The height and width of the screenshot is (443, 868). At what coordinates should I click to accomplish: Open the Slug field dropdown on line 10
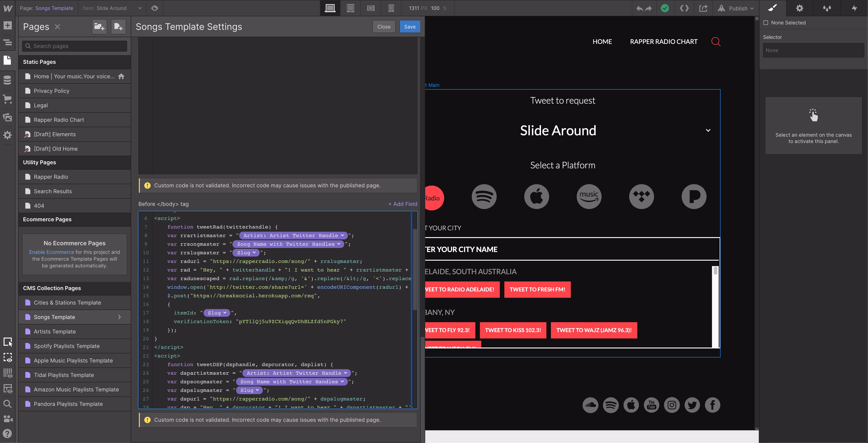[x=246, y=252]
